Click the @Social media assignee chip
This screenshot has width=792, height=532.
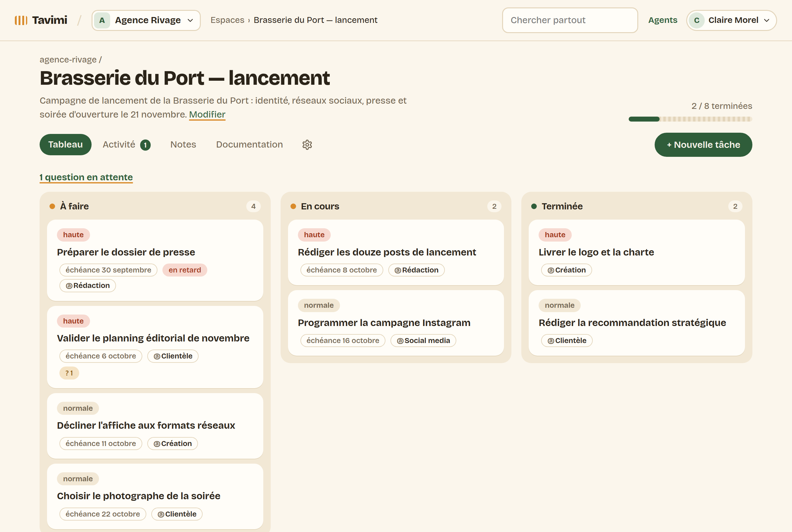(423, 341)
